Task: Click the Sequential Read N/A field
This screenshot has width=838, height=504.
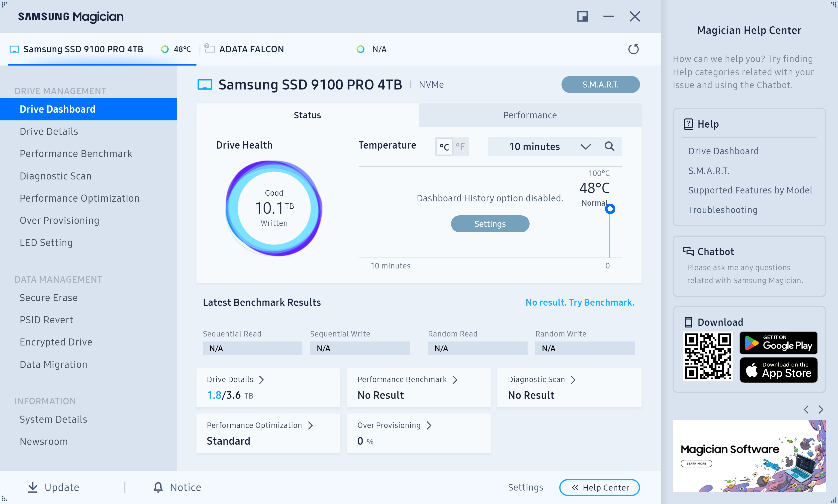Action: 252,348
